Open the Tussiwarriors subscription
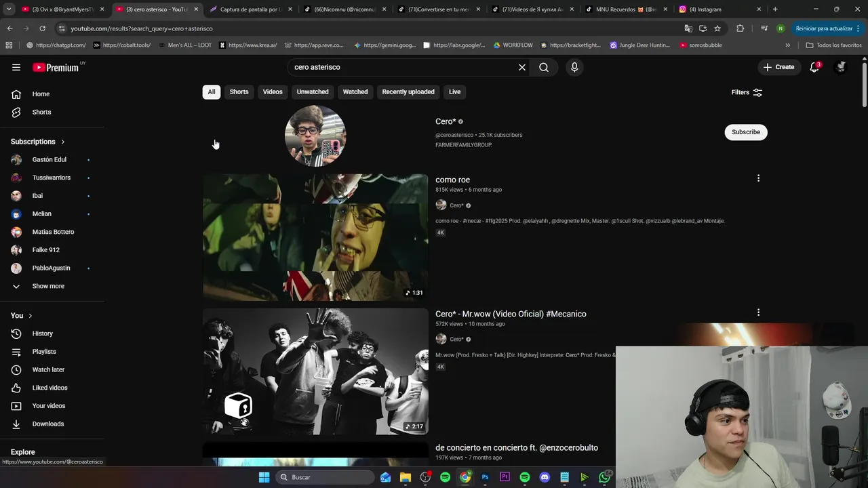 52,178
